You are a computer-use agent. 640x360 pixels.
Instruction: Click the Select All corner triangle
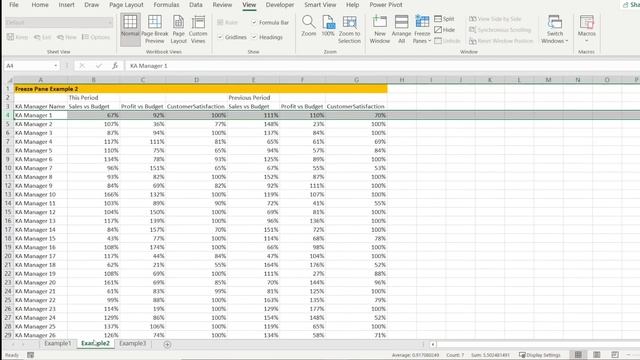[9, 80]
